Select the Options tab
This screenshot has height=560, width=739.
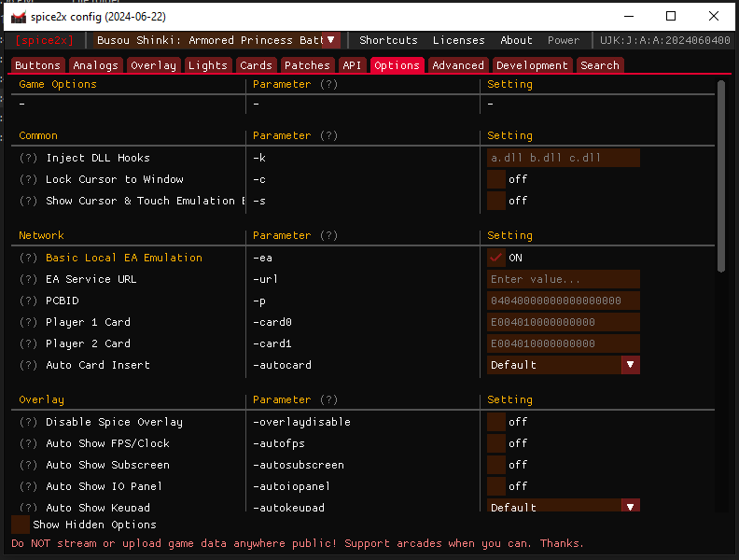[397, 65]
